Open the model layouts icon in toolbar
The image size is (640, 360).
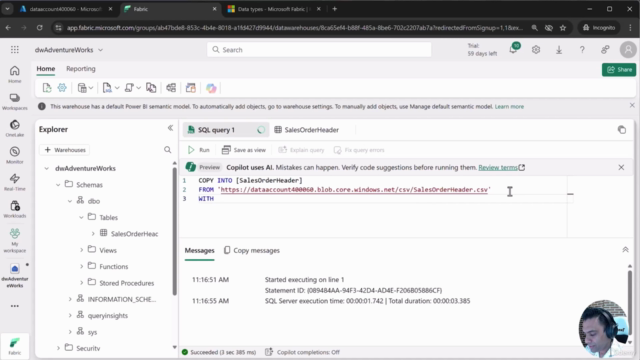click(171, 88)
